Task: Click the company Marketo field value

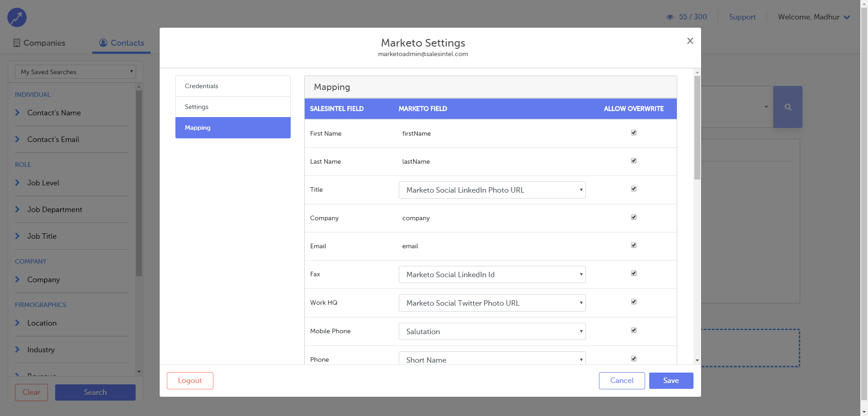Action: [x=416, y=218]
